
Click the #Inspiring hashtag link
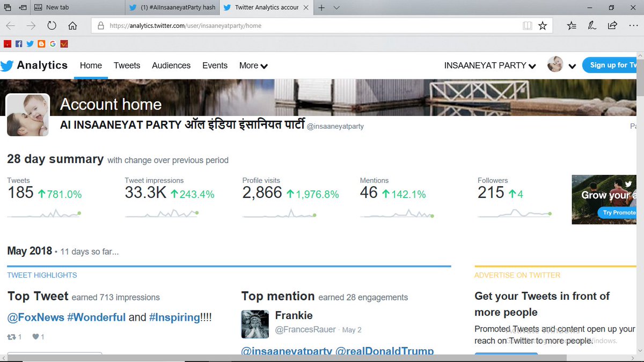tap(174, 317)
